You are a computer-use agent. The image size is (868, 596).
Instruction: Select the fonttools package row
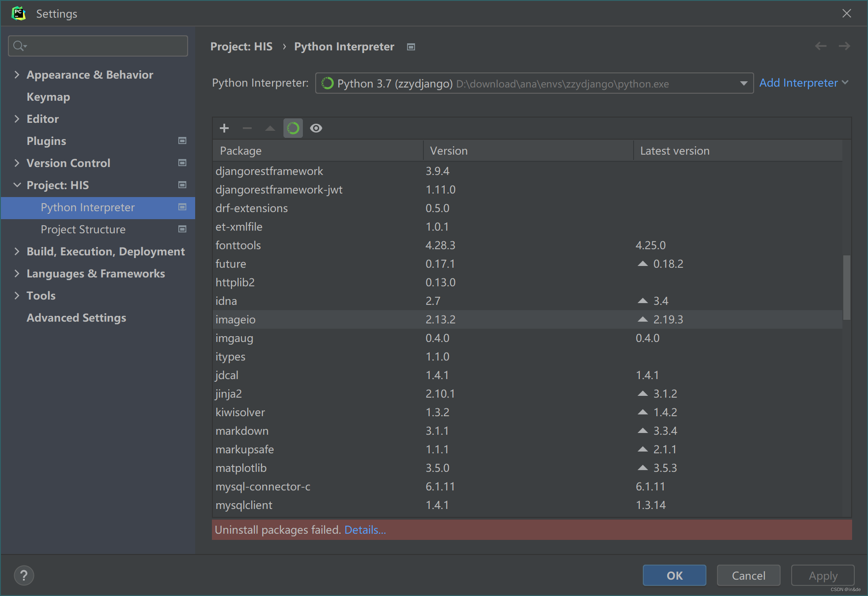coord(528,245)
